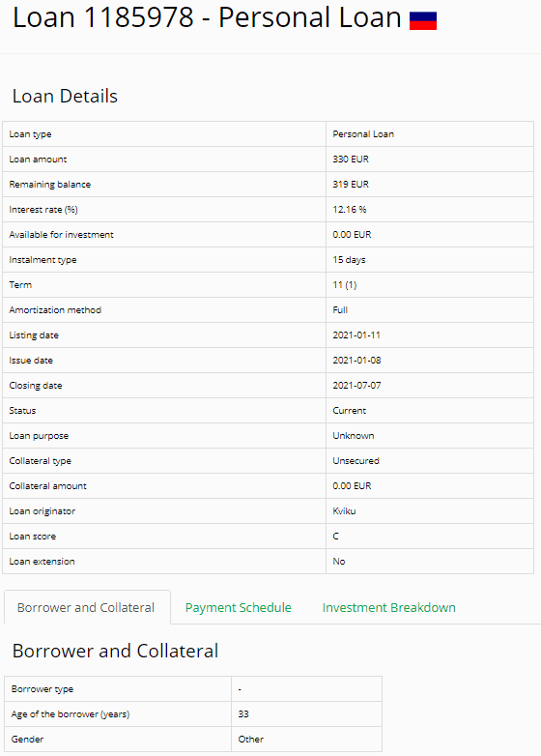Click the Kviku loan originator value
Image resolution: width=541 pixels, height=756 pixels.
tap(344, 511)
